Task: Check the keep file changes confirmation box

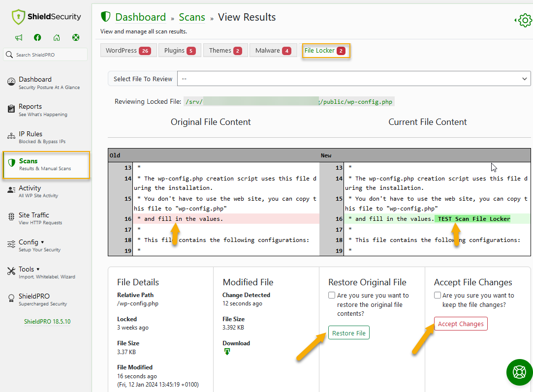Action: pos(438,295)
